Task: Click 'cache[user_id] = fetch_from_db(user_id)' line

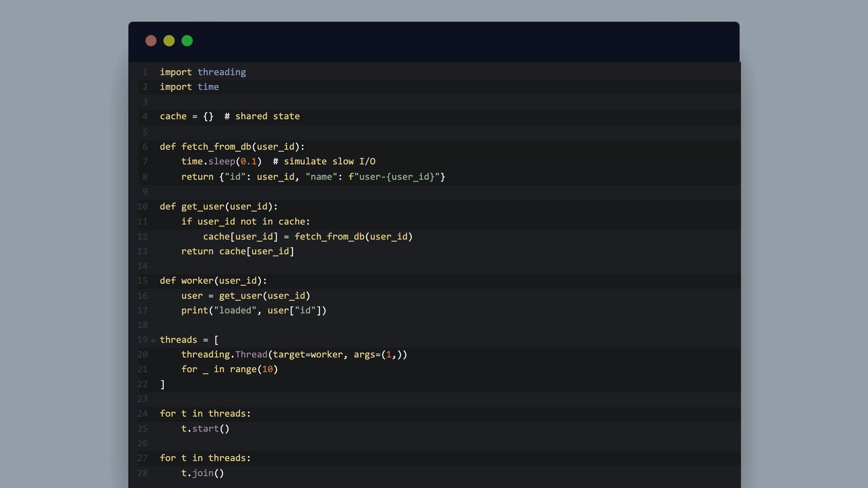Action: coord(308,236)
